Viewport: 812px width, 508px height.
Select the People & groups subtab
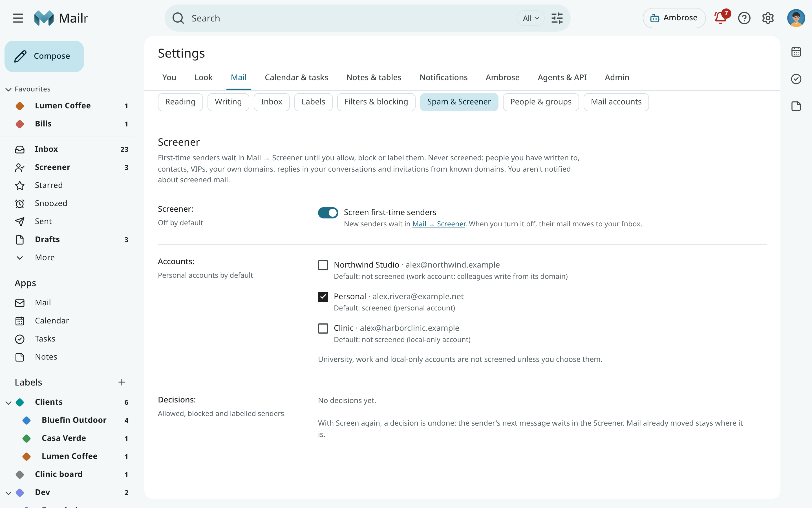point(540,102)
